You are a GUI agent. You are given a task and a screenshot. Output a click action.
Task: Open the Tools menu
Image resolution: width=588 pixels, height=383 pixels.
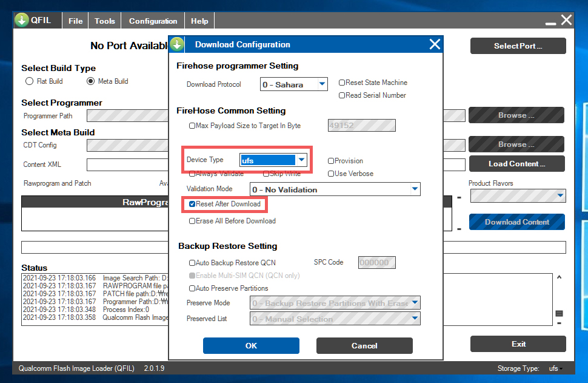[105, 21]
